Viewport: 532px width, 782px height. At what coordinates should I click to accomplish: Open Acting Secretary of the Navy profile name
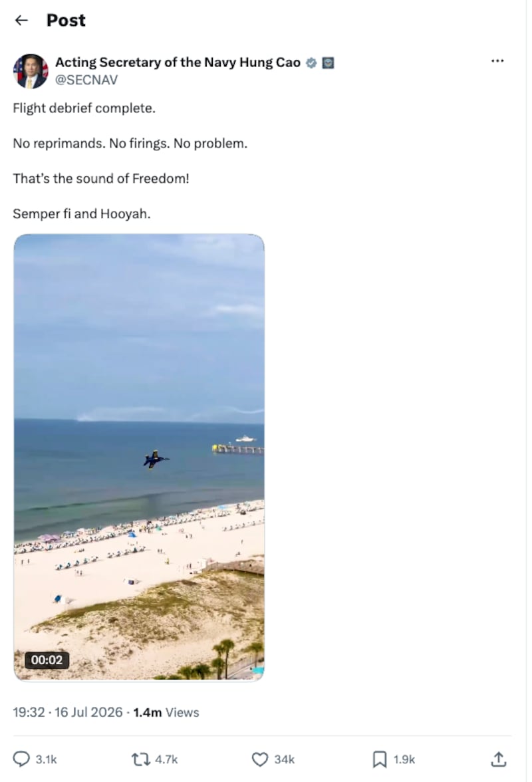pyautogui.click(x=178, y=63)
